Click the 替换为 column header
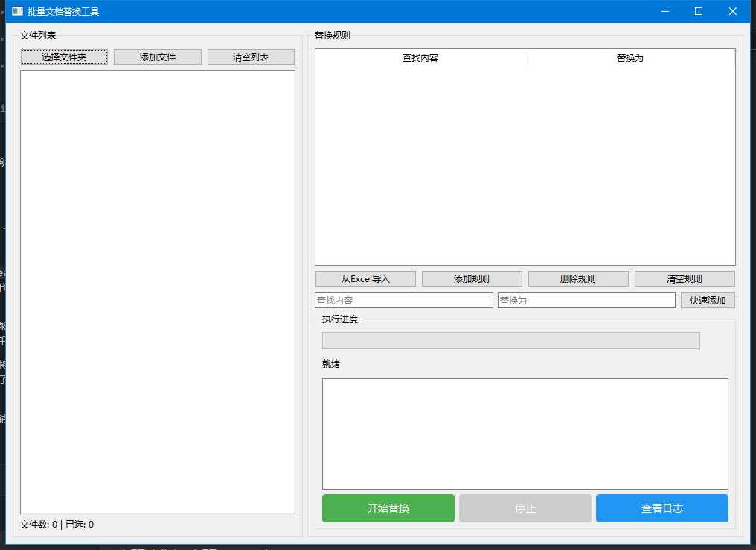The image size is (756, 550). coord(630,58)
